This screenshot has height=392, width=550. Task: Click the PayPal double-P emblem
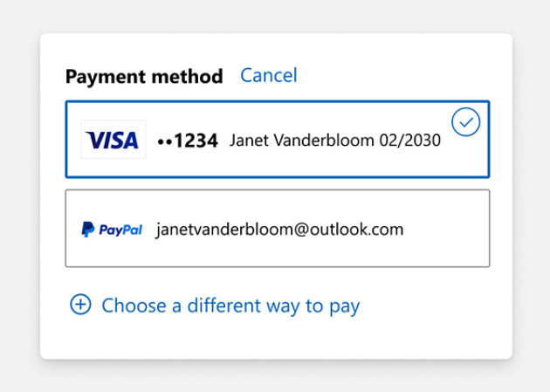coord(87,230)
